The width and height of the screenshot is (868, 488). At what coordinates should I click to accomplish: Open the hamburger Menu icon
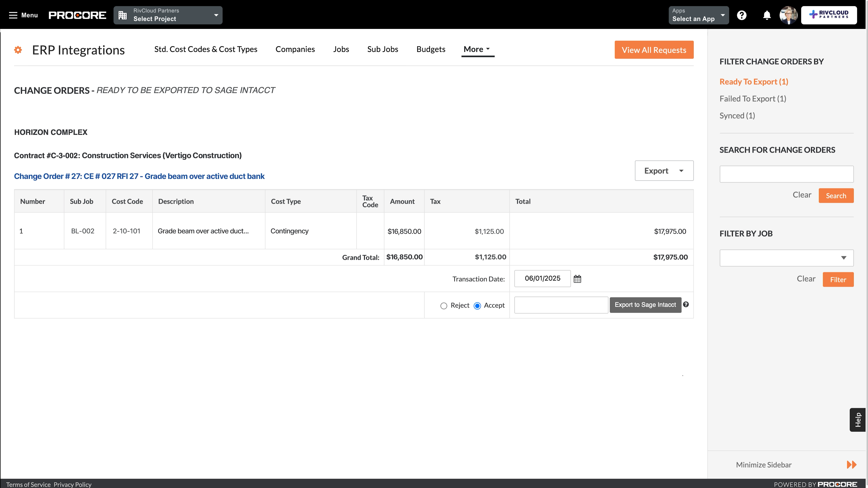(13, 15)
